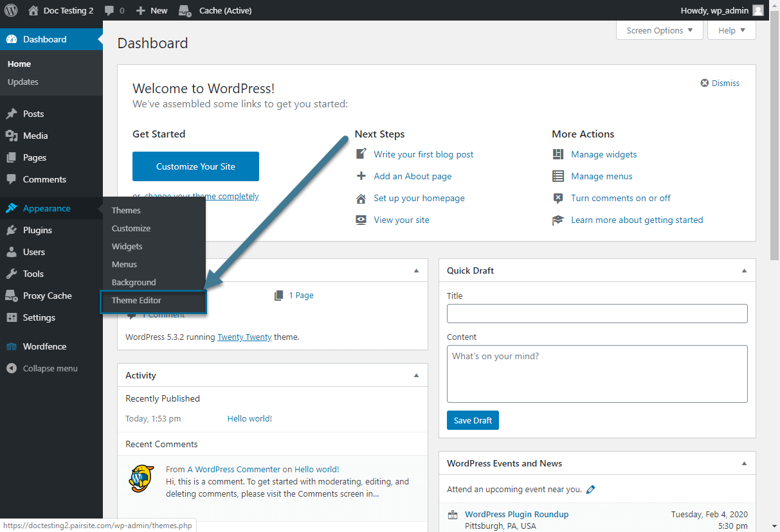Screen dimensions: 780x532
Task: Click the Customize Your Site button
Action: pos(195,166)
